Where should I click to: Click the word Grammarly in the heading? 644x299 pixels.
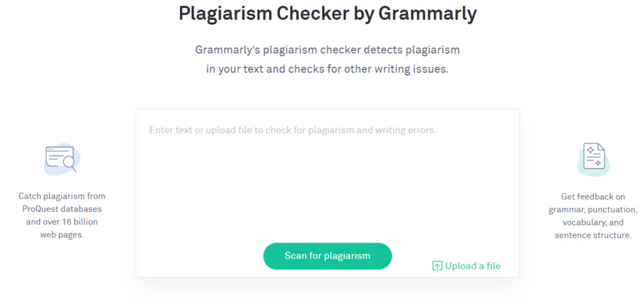tap(427, 14)
